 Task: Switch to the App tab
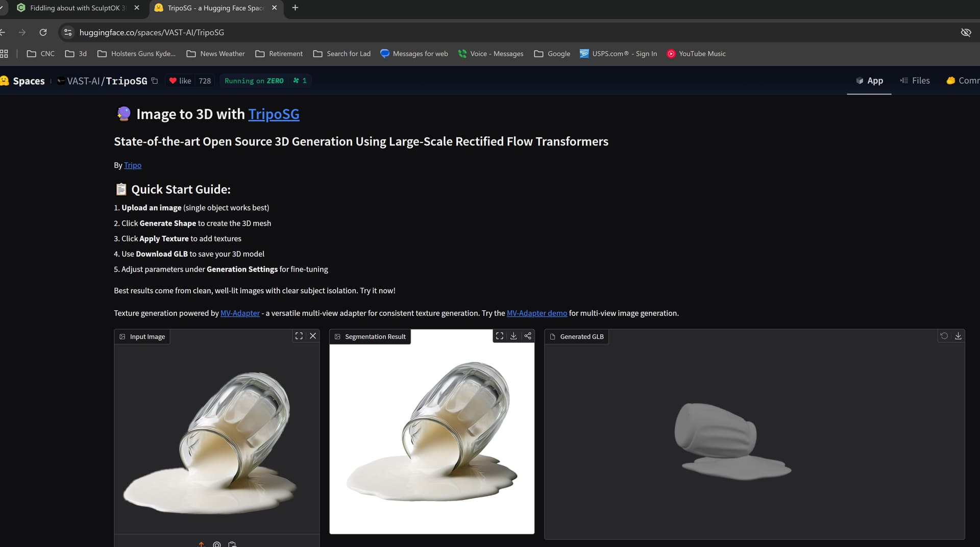pos(869,81)
